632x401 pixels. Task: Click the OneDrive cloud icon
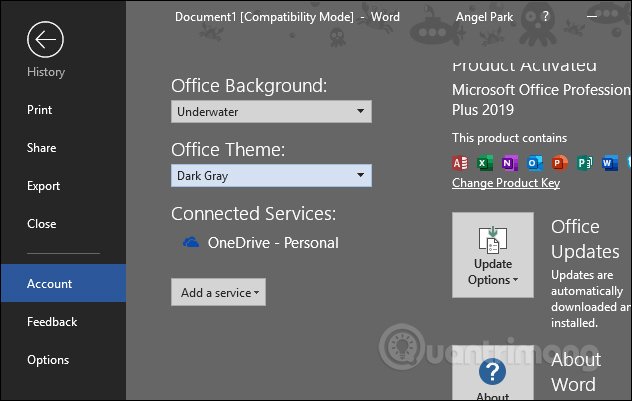coord(191,242)
